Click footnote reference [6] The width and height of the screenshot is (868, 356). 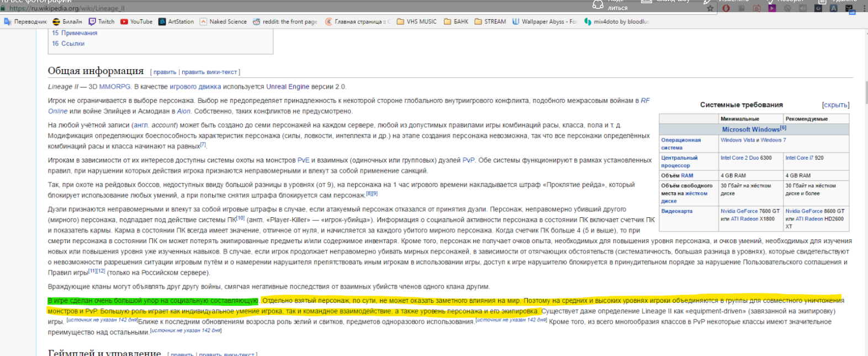[783, 128]
